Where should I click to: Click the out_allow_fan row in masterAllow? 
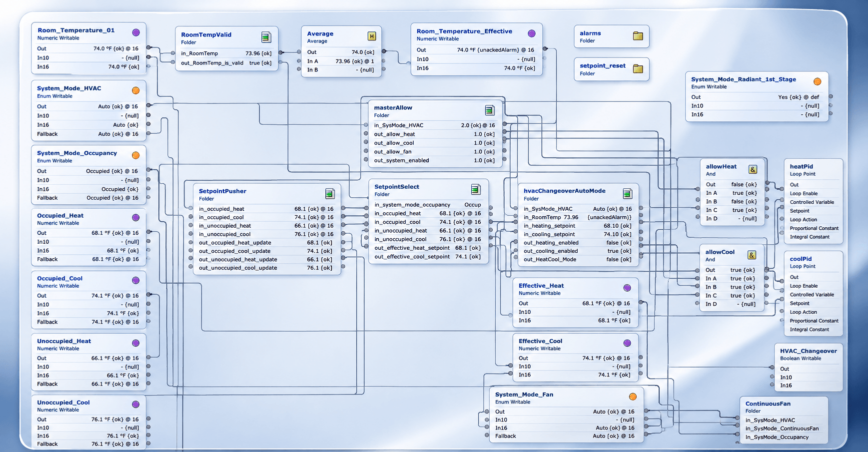[x=434, y=152]
